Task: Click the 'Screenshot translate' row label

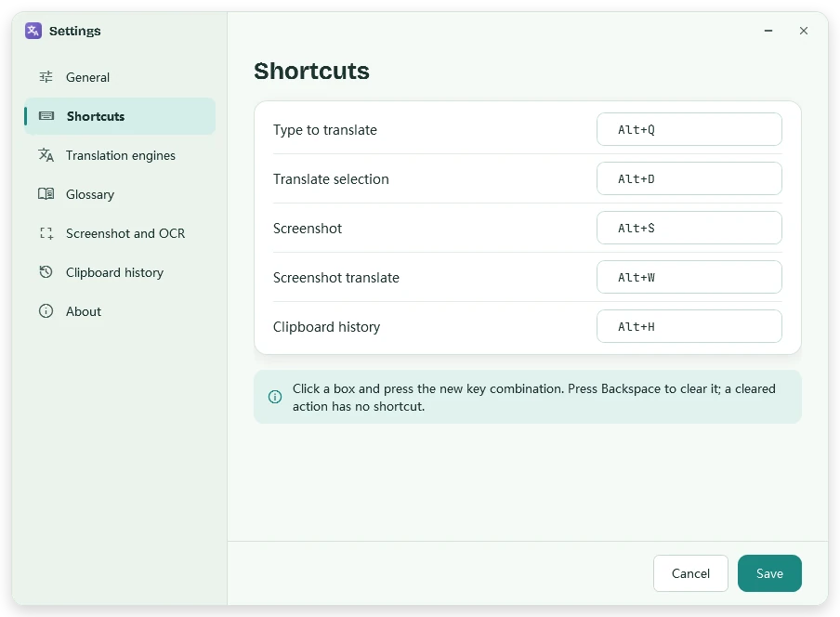Action: pos(335,278)
